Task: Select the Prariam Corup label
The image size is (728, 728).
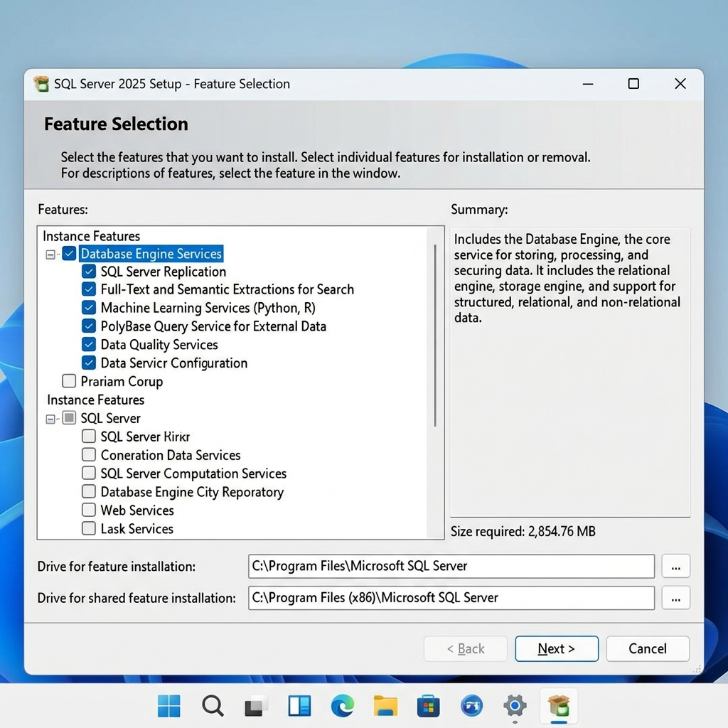Action: [122, 382]
